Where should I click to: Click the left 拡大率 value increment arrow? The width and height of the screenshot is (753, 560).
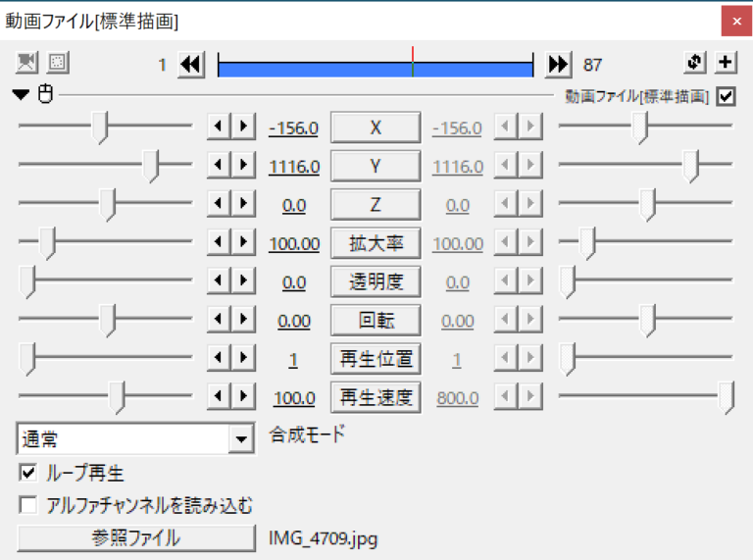point(242,243)
